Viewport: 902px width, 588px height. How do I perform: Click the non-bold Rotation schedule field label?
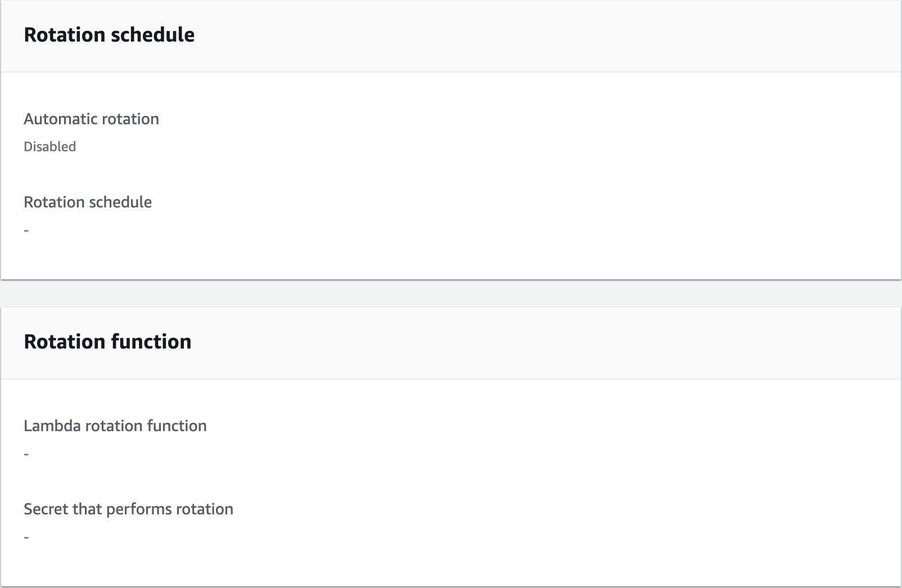point(88,202)
